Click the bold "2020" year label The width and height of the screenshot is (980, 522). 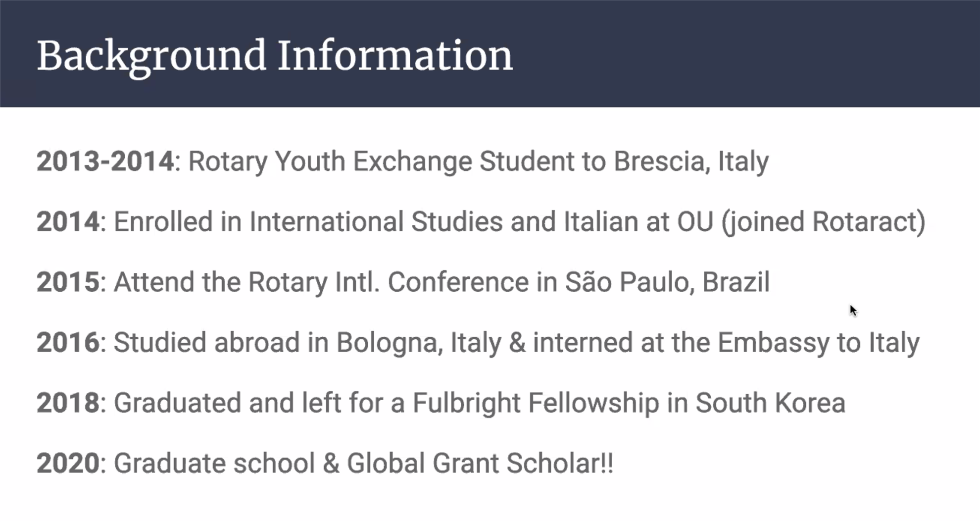coord(68,464)
